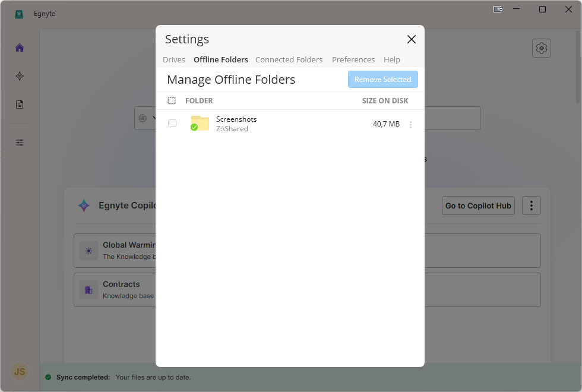This screenshot has width=582, height=392.
Task: Open the Preferences tab in Settings
Action: [x=353, y=59]
